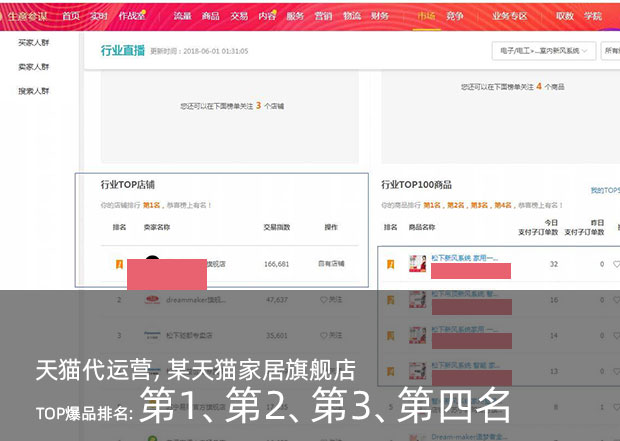Select 买家人群 in the left sidebar
This screenshot has height=441, width=620.
pos(34,43)
